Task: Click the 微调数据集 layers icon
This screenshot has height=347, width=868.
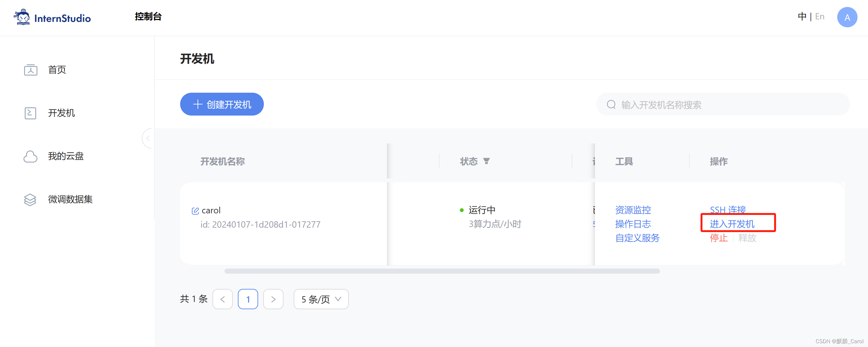Action: (x=30, y=199)
